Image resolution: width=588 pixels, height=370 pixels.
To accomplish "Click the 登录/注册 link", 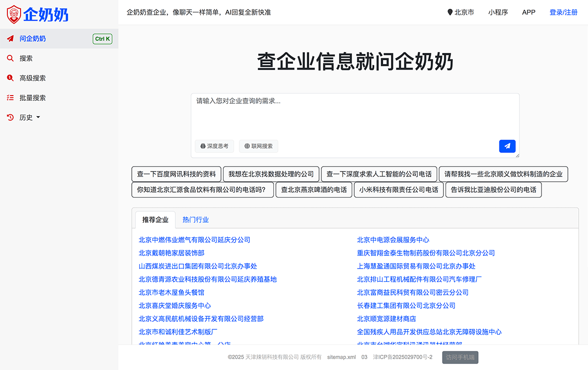I will coord(564,12).
